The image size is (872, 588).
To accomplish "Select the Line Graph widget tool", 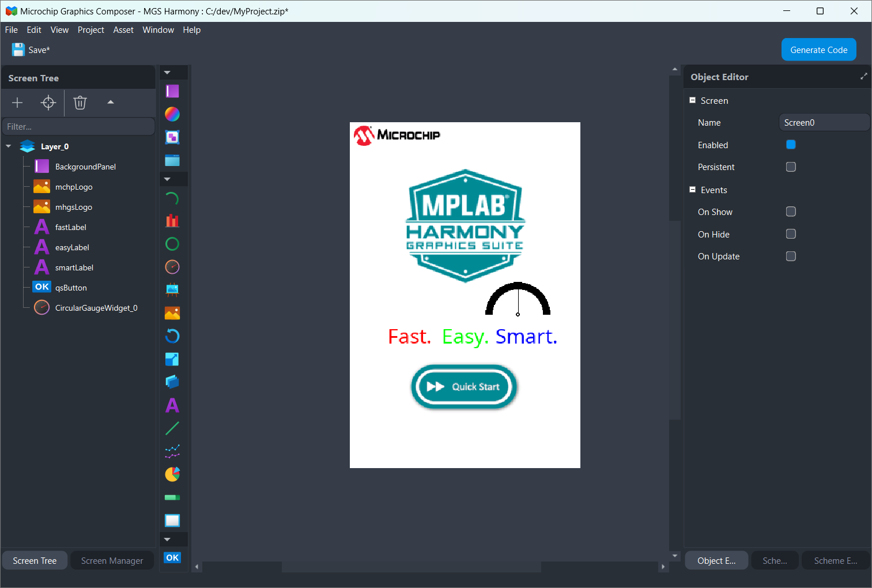I will 172,451.
